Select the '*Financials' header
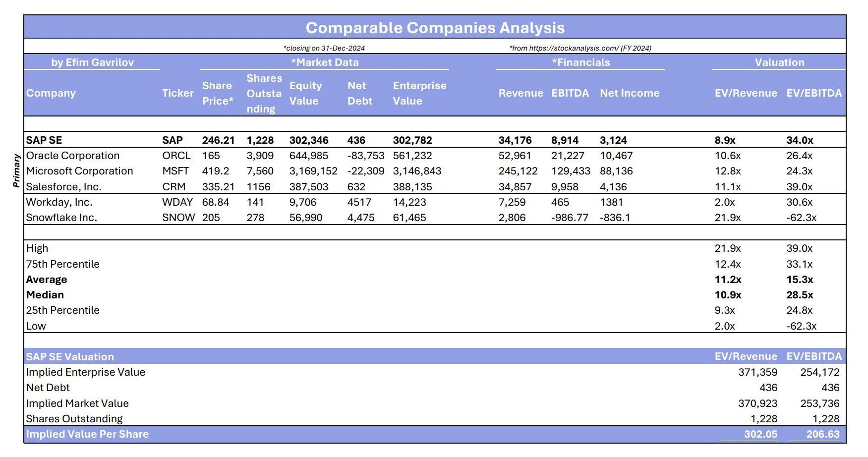Screen dimensions: 868x457 581,62
